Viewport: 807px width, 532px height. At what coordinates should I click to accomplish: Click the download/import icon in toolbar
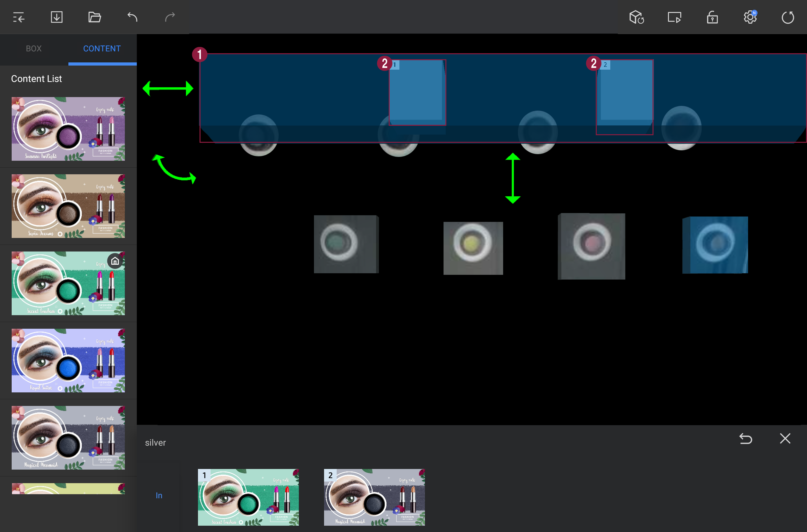(57, 17)
